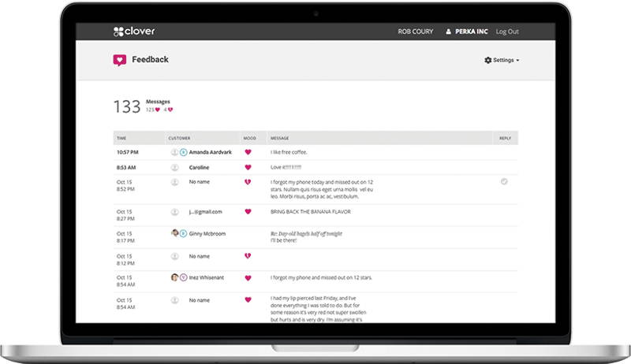Image resolution: width=631 pixels, height=364 pixels.
Task: Click purple badge icon beside Inez Whisenant
Action: [x=184, y=277]
